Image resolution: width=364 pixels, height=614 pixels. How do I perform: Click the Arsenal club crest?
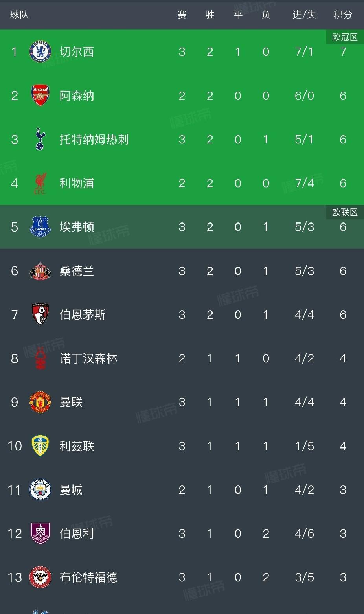pyautogui.click(x=40, y=96)
